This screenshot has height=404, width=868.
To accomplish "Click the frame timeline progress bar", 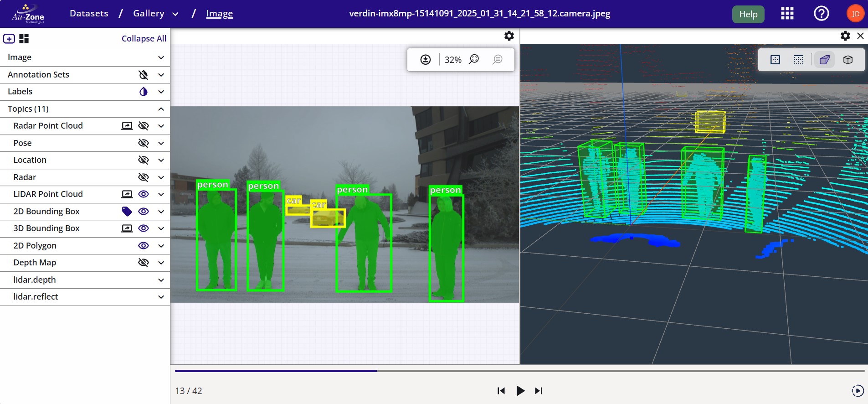I will [519, 371].
